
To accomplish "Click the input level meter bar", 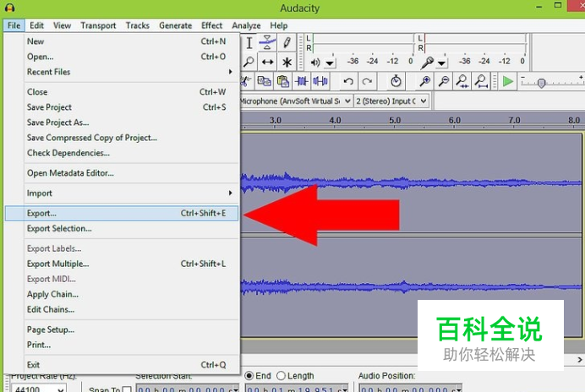I will 475,43.
